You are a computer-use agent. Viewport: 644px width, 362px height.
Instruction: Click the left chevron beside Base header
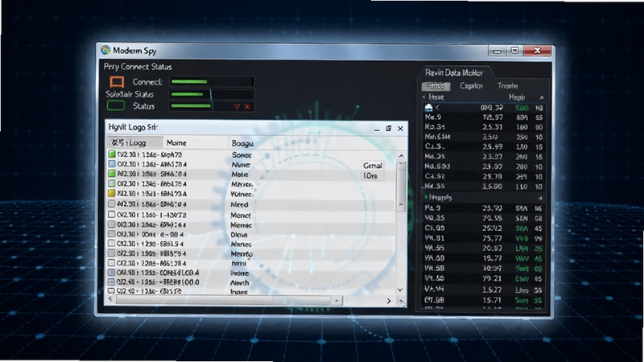tap(424, 97)
